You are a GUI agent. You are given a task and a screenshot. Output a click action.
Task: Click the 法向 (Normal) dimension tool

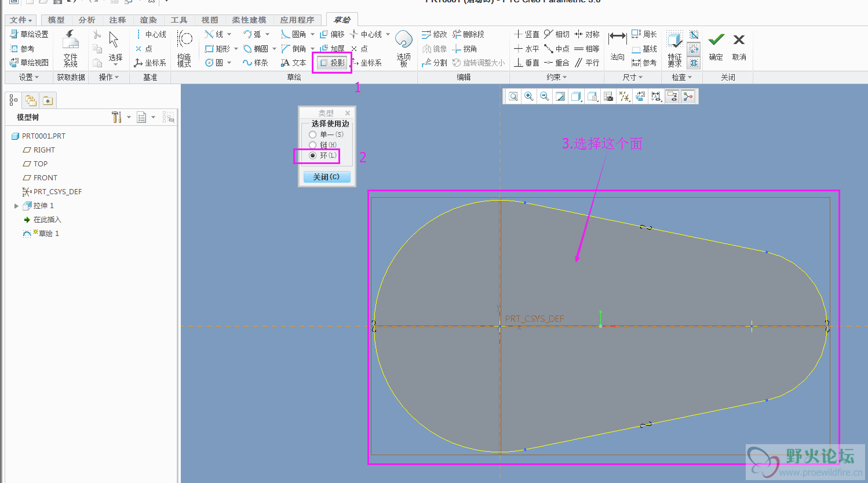617,46
